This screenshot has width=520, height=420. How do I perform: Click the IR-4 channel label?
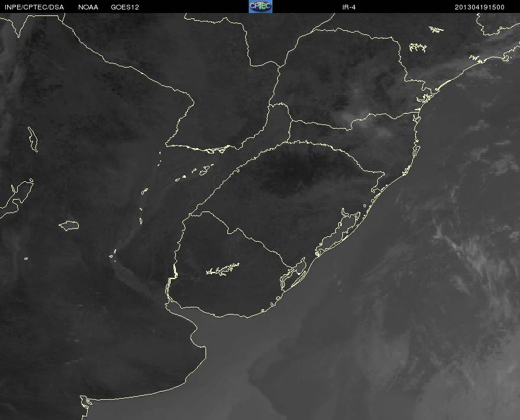click(x=349, y=7)
